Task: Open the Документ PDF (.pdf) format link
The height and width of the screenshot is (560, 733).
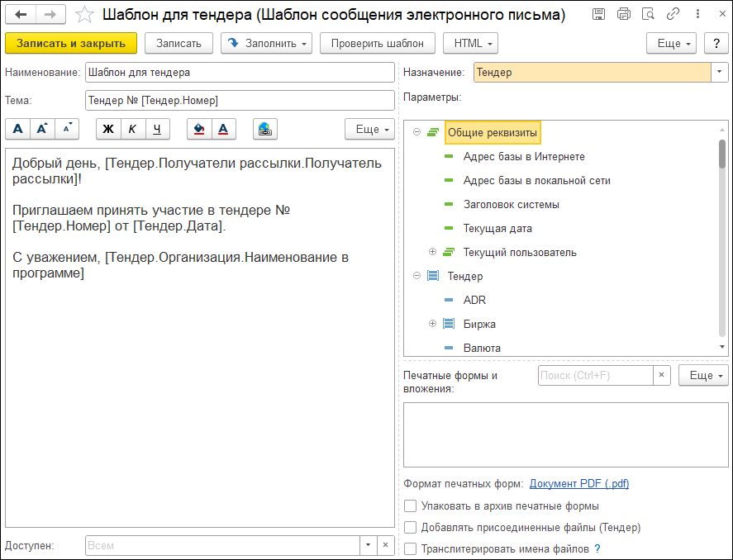Action: 579,484
